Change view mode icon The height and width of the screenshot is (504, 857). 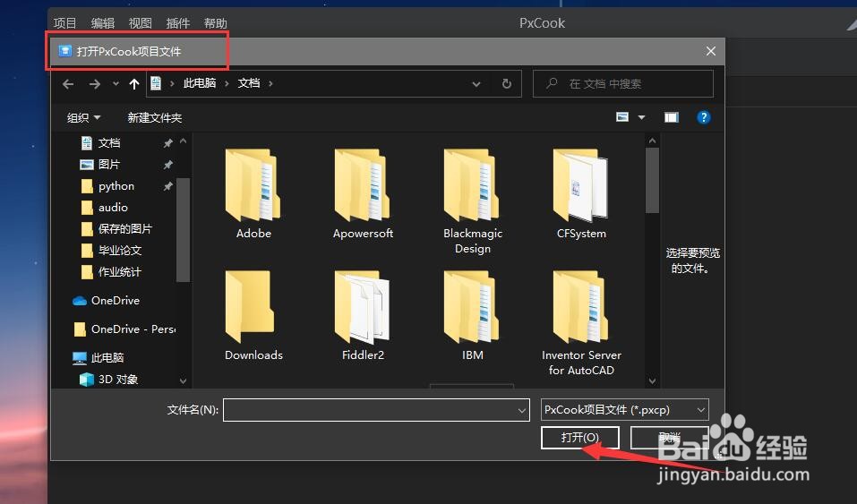click(622, 117)
